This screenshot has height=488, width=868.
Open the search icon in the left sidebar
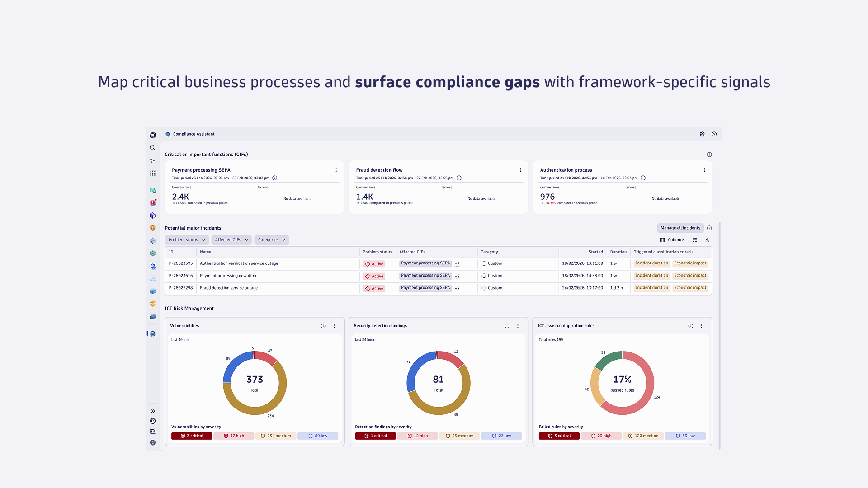(152, 148)
